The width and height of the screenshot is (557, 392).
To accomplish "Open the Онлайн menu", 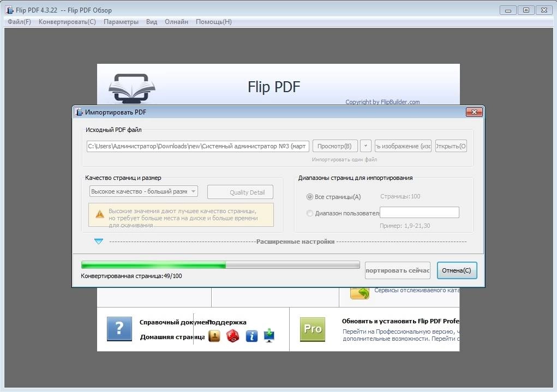I will (x=176, y=22).
